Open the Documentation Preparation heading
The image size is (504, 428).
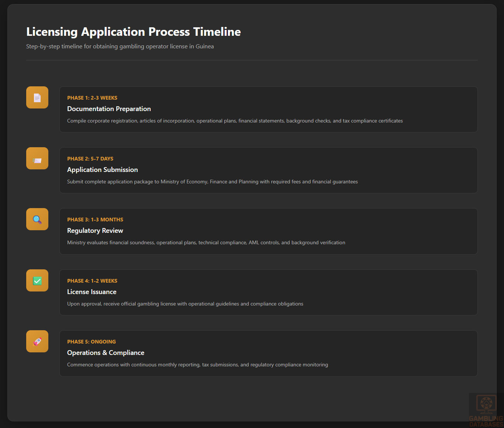(x=109, y=109)
